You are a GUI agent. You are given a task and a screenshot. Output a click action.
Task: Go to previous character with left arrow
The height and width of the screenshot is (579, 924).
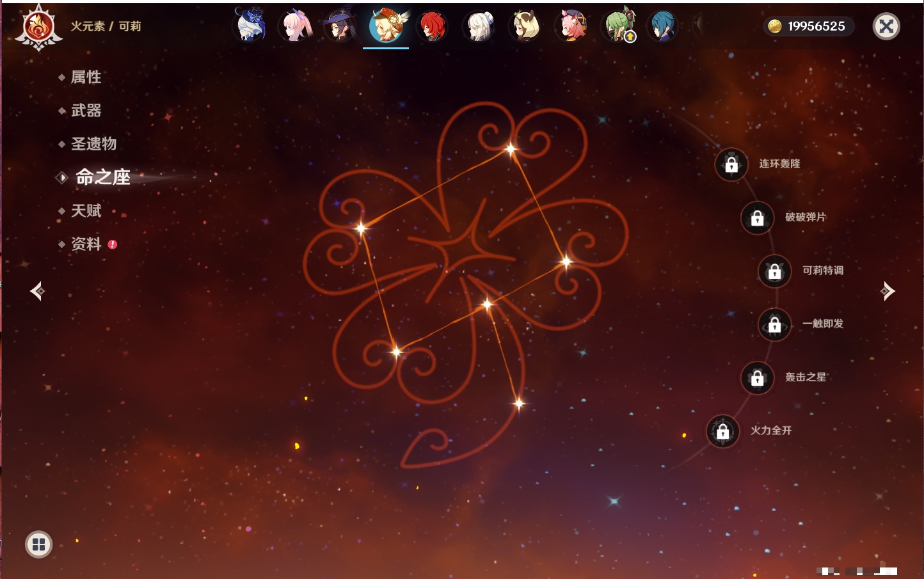coord(37,291)
